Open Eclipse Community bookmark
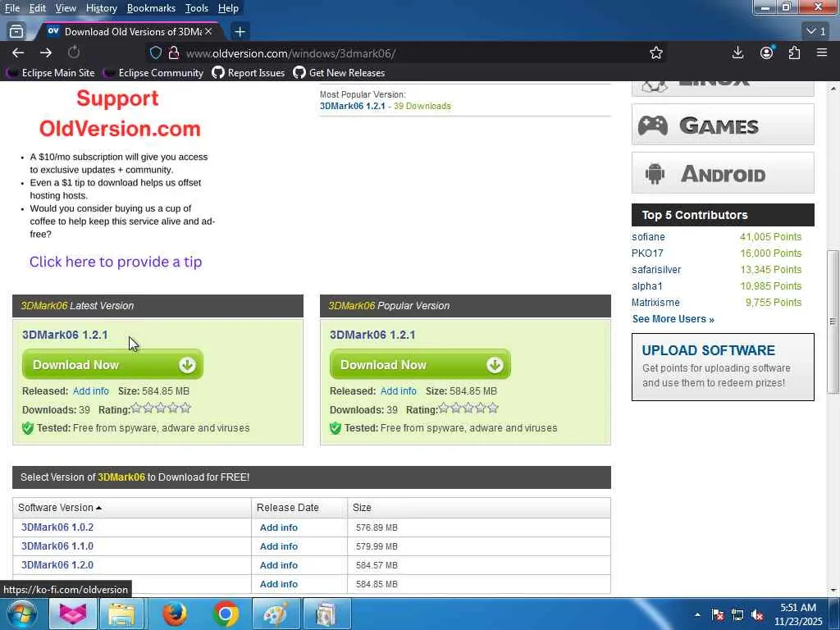The height and width of the screenshot is (630, 840). [x=153, y=72]
